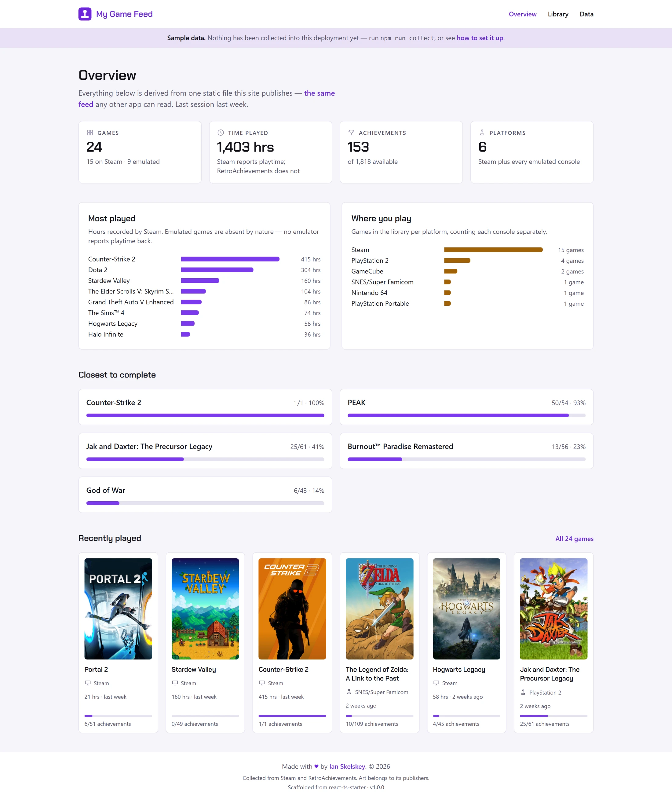672x800 pixels.
Task: Click the monitor icon on Hogwarts Legacy card
Action: point(436,683)
